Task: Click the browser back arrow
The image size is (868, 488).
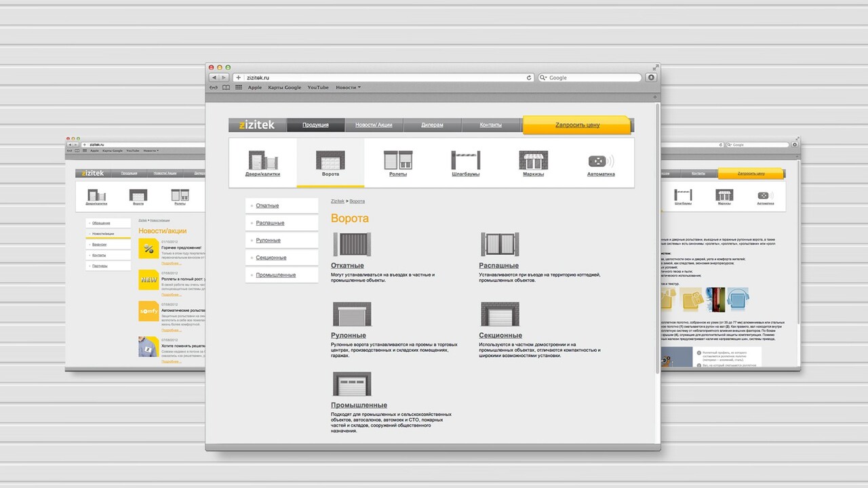Action: click(214, 77)
